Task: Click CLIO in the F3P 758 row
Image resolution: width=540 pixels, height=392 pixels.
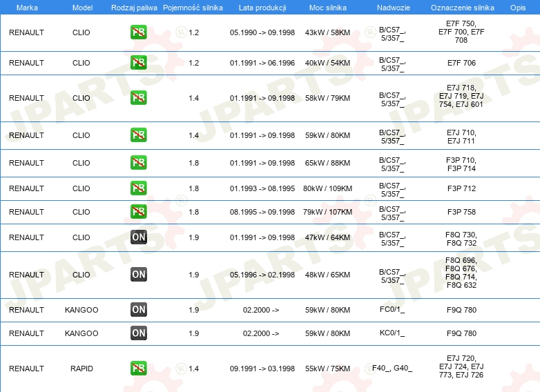Action: [x=81, y=212]
